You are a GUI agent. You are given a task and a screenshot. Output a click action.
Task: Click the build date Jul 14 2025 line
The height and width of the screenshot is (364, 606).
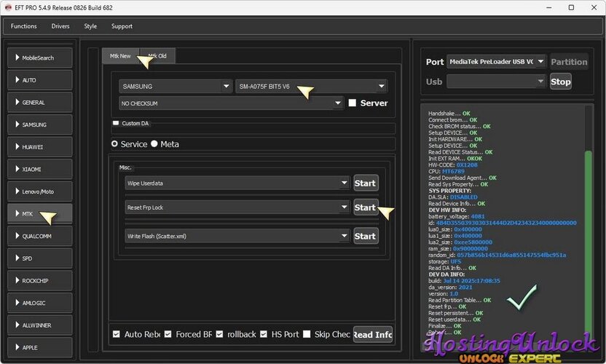point(464,281)
